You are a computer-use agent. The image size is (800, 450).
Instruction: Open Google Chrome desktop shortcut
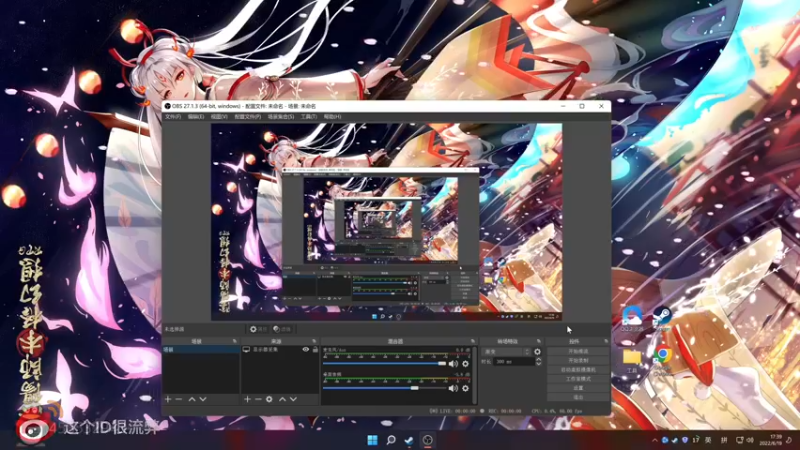tap(662, 359)
